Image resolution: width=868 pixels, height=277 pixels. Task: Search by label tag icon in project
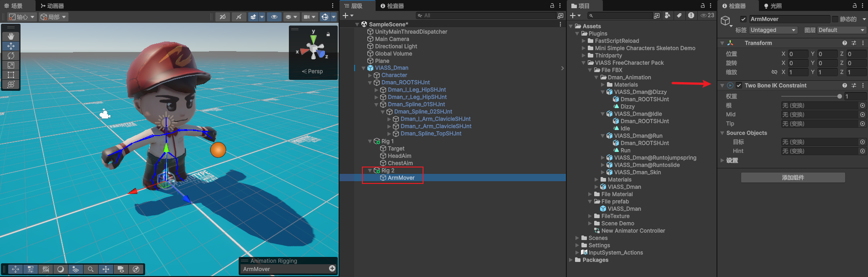[x=680, y=16]
